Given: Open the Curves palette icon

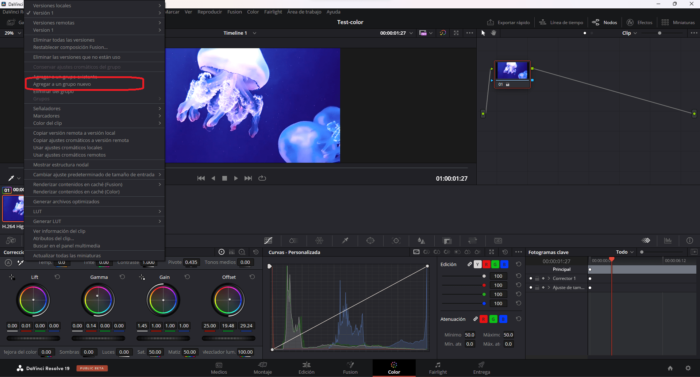Looking at the screenshot, I should 268,240.
